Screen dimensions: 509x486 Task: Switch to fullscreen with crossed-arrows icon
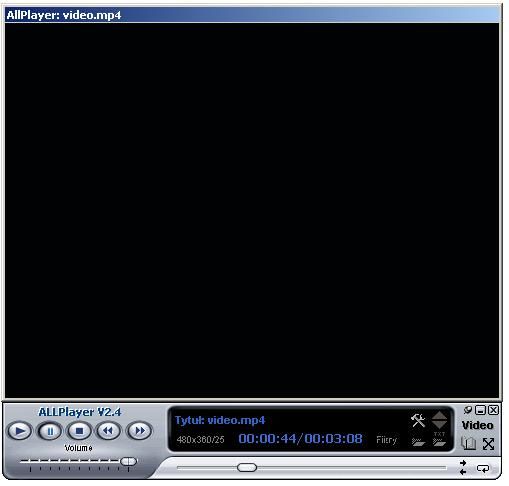pos(488,444)
